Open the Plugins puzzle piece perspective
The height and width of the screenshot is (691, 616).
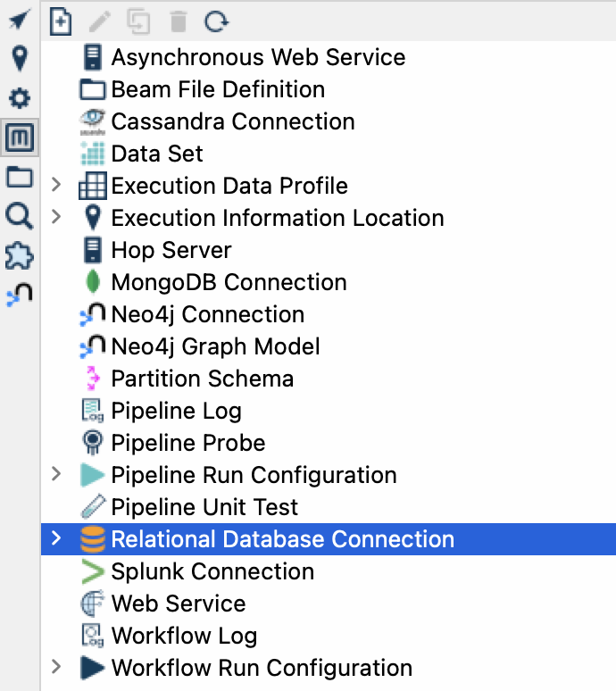20,255
